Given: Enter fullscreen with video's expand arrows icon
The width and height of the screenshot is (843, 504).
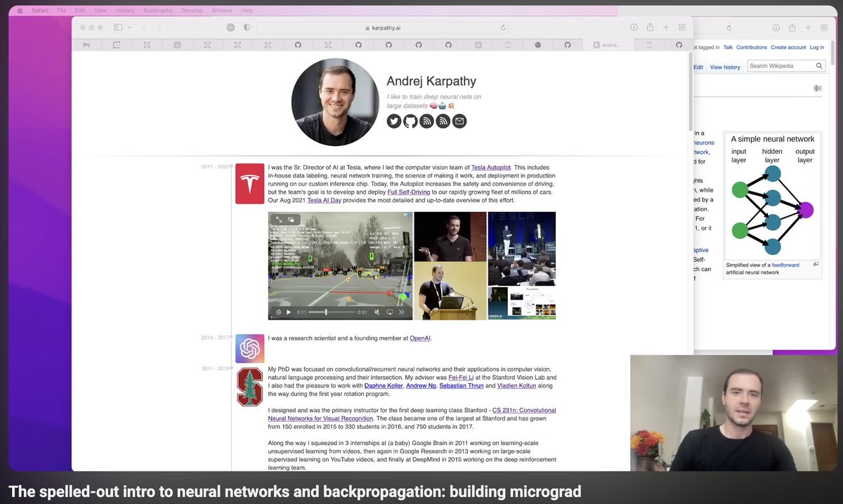Looking at the screenshot, I should 279,220.
